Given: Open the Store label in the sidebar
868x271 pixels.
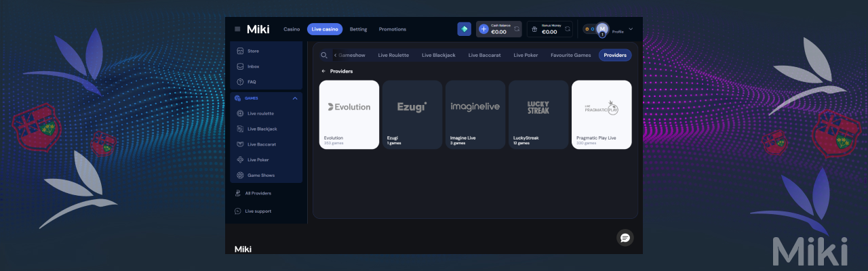Looking at the screenshot, I should point(253,51).
